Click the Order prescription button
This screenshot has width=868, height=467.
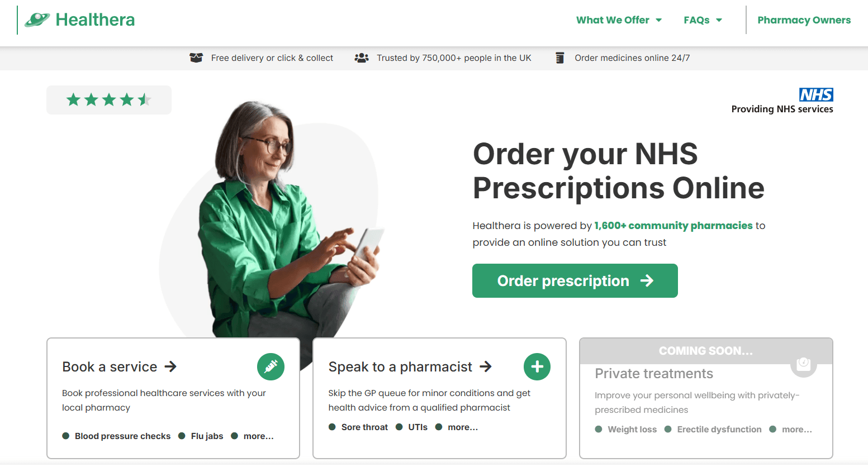point(575,280)
